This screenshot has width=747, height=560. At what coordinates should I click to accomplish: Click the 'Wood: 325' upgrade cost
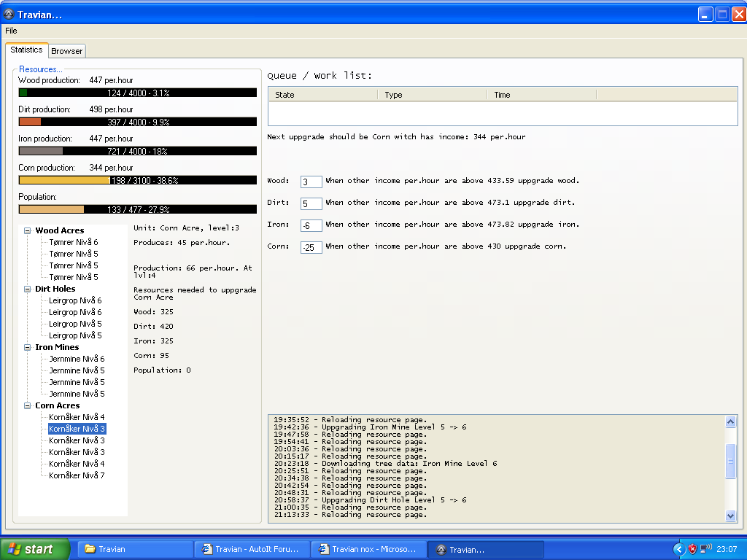click(x=153, y=312)
